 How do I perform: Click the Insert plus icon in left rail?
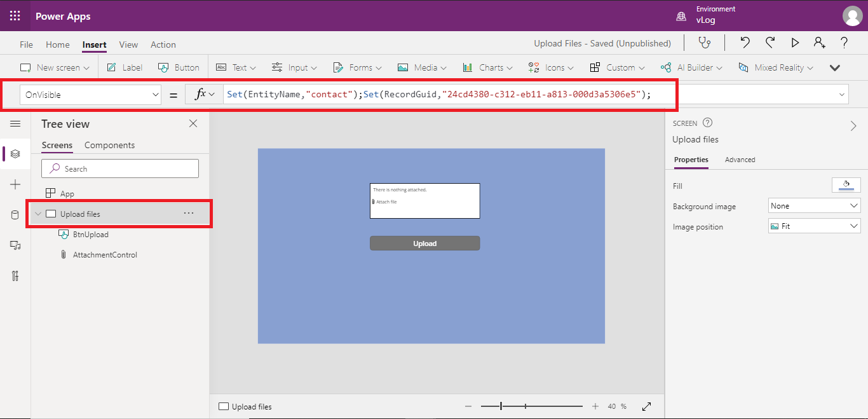[x=14, y=184]
